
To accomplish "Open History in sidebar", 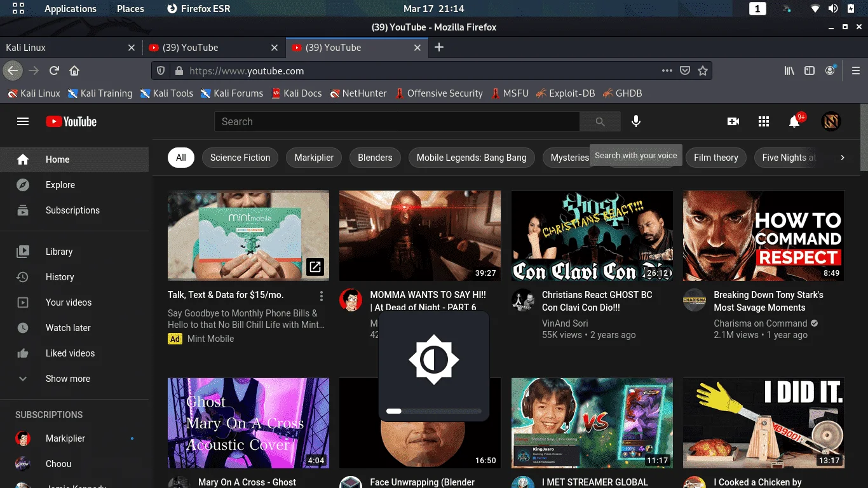I will click(x=74, y=277).
